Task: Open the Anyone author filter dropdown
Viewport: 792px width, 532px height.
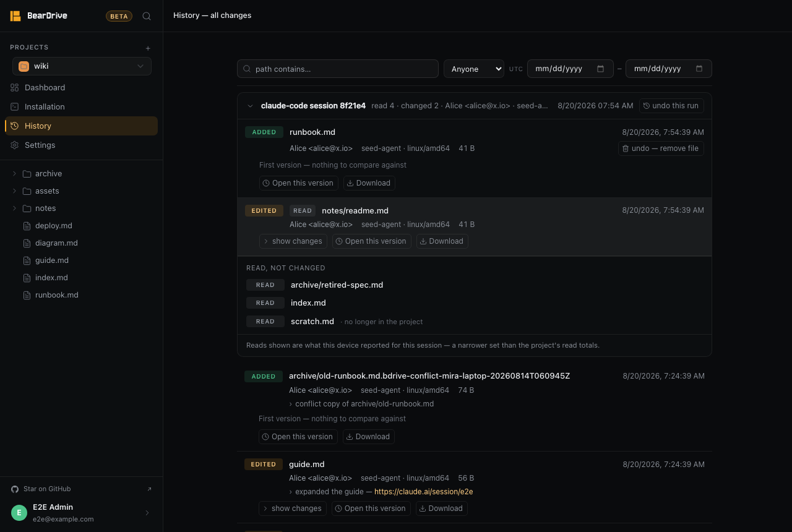Action: point(474,69)
